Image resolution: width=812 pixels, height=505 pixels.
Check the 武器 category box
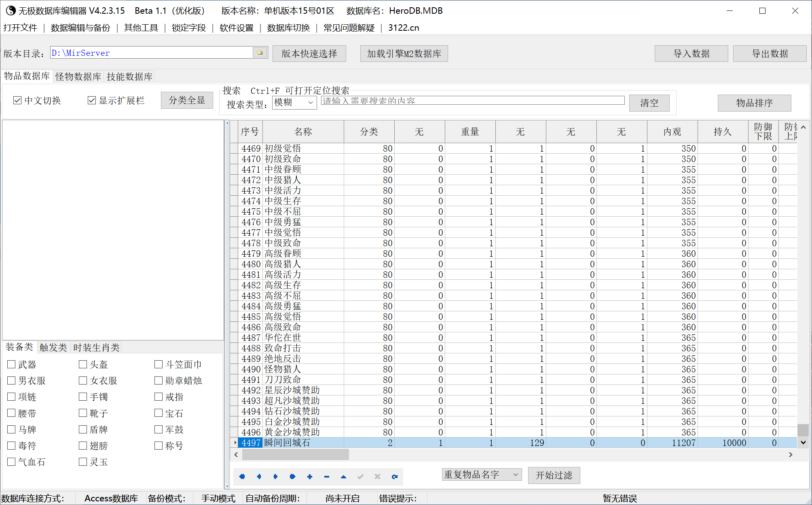click(11, 364)
